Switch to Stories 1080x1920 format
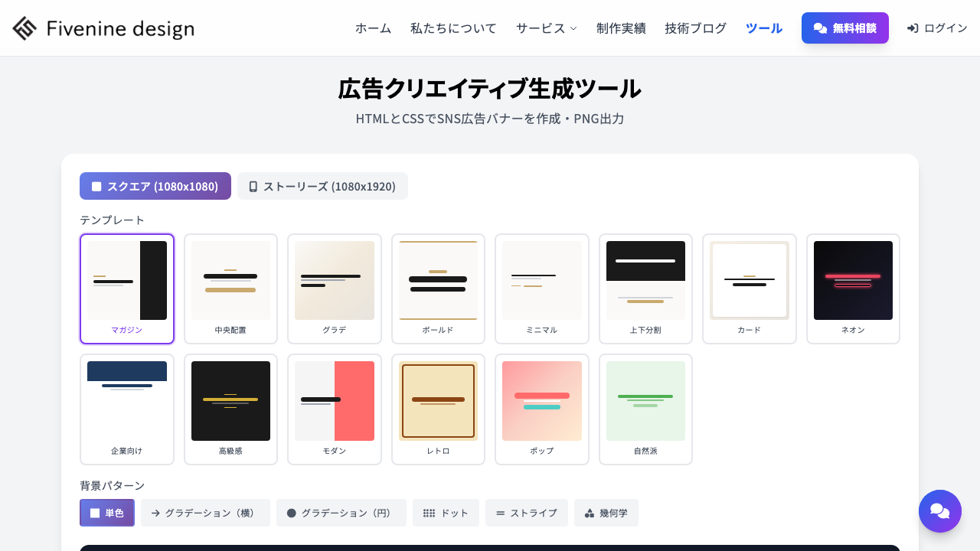The image size is (980, 551). click(322, 186)
